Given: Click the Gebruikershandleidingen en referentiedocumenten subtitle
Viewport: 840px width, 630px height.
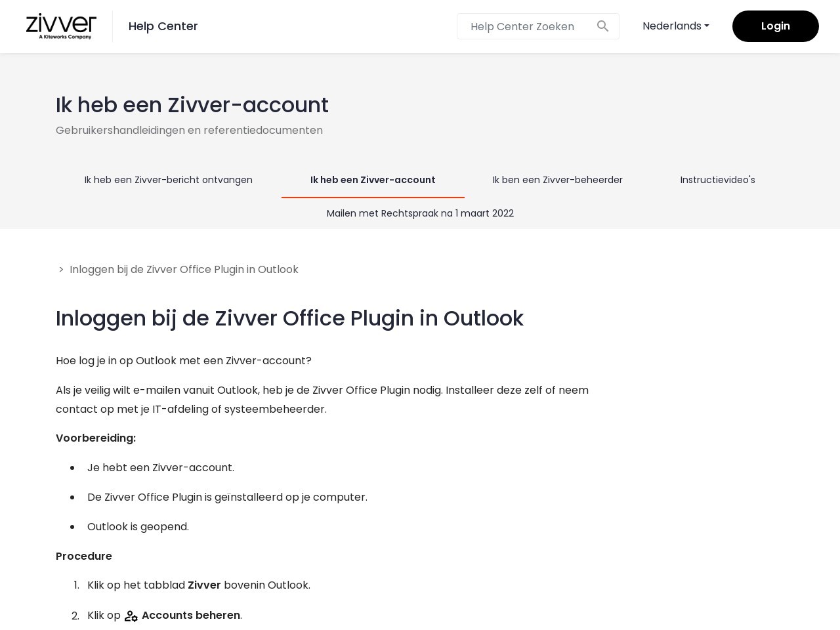Looking at the screenshot, I should 189,131.
